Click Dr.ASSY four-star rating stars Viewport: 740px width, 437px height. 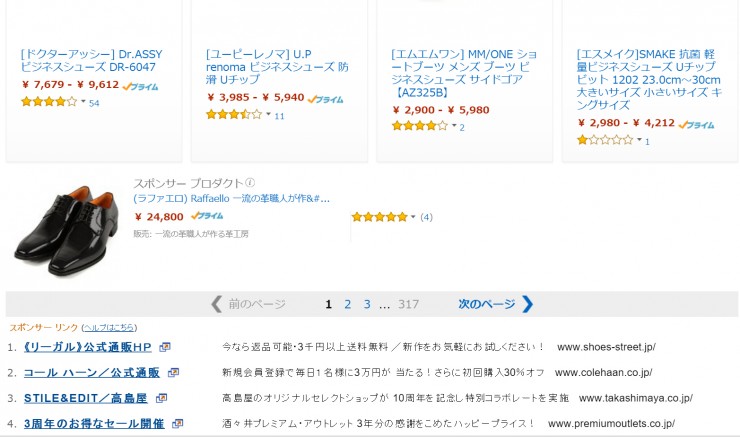pos(49,101)
